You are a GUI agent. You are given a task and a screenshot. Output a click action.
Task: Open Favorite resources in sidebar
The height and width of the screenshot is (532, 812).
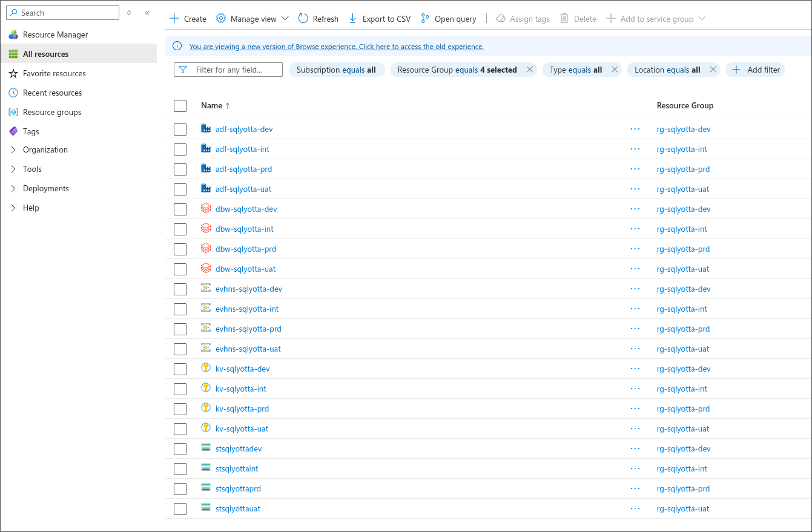pos(54,73)
